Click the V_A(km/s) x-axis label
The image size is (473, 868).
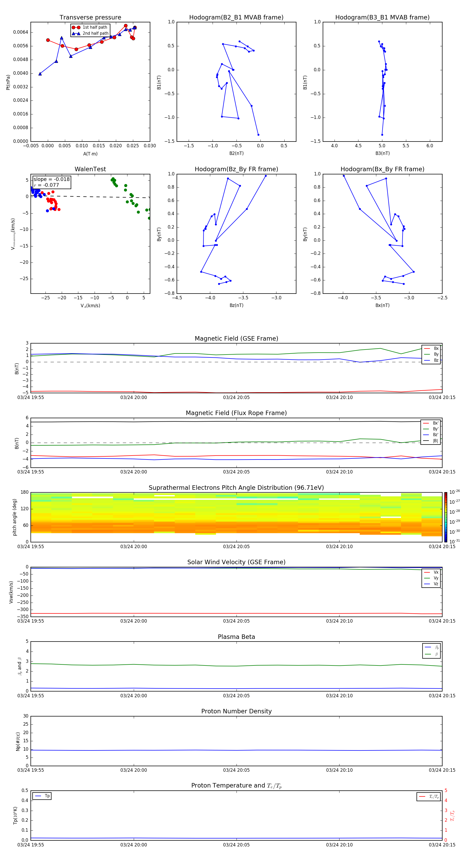tap(90, 306)
